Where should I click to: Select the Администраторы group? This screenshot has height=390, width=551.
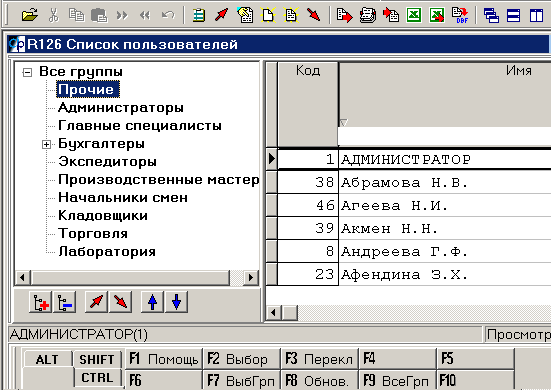point(121,108)
